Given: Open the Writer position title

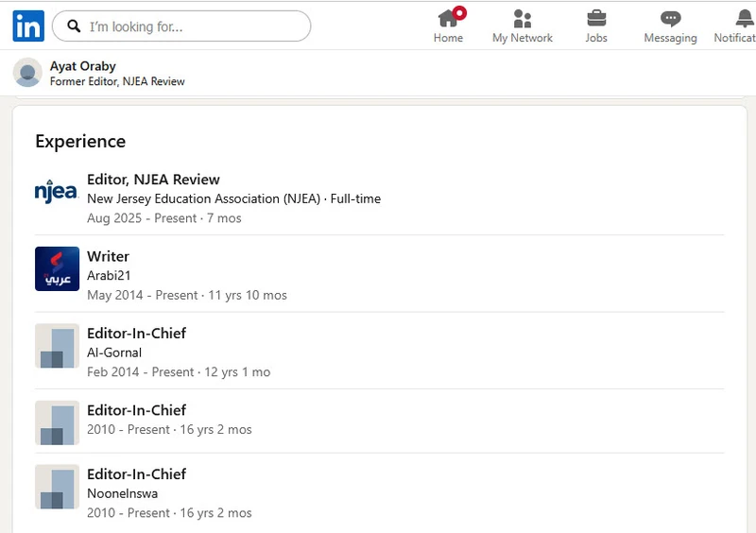Looking at the screenshot, I should point(108,257).
